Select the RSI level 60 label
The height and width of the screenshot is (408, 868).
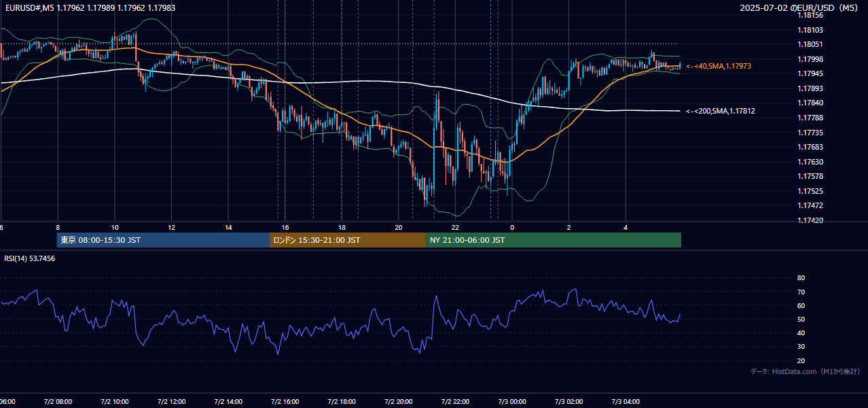[801, 305]
